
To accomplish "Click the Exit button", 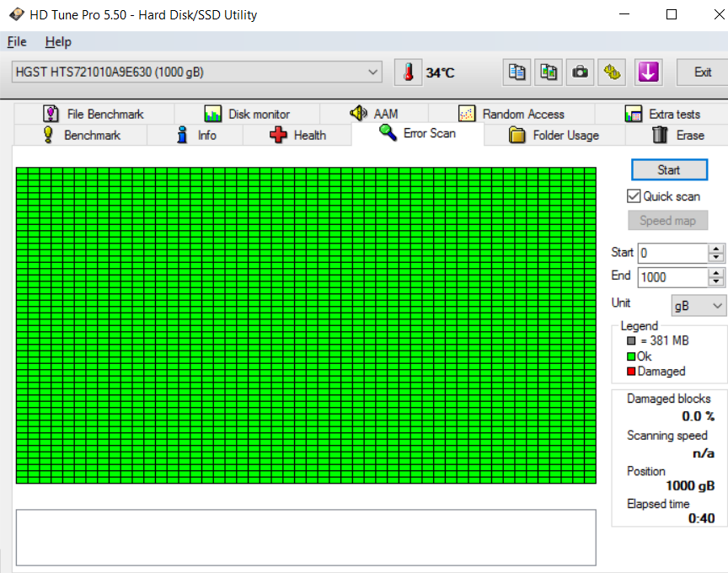I will point(703,72).
